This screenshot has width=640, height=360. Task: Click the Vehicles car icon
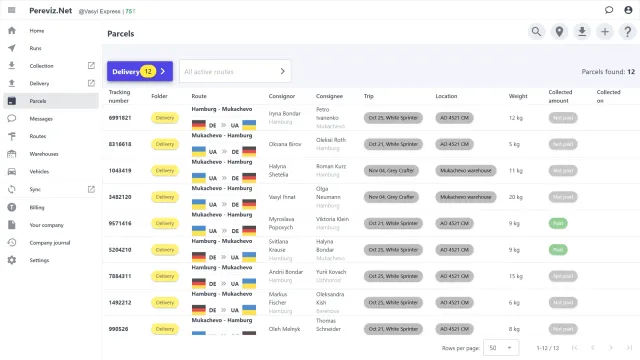click(12, 171)
